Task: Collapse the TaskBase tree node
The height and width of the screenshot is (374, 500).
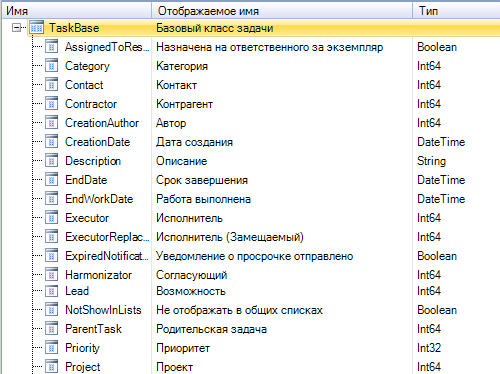Action: point(16,28)
